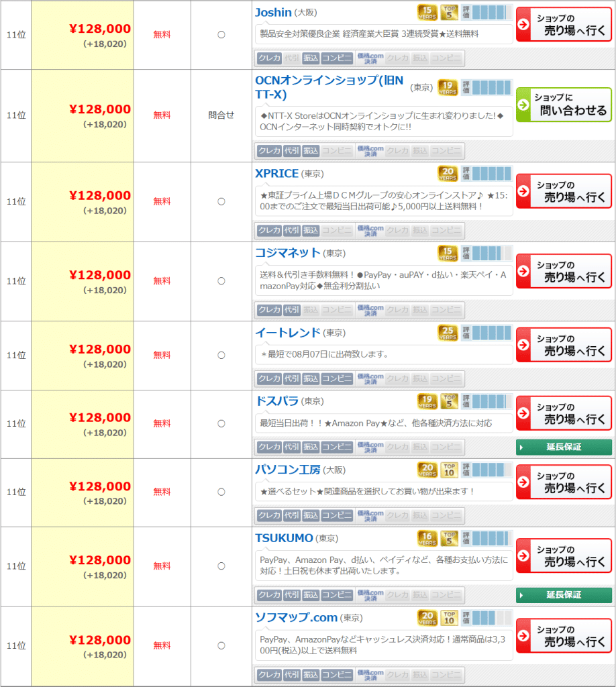Screen dimensions: 616x687
Task: Click 11位 rank in コジマネット row
Action: pyautogui.click(x=16, y=281)
